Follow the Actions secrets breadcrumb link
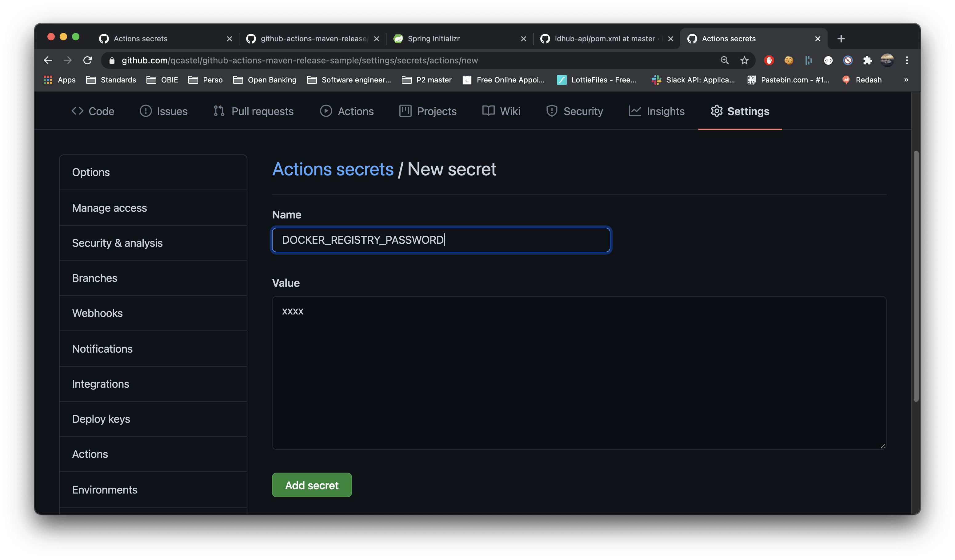This screenshot has width=955, height=560. click(x=333, y=169)
